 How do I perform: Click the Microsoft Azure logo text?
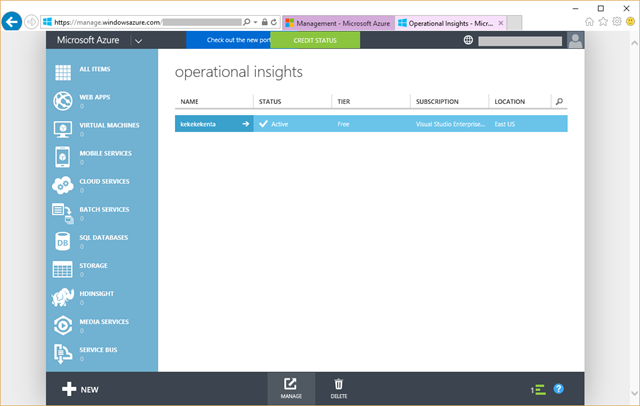[x=88, y=40]
